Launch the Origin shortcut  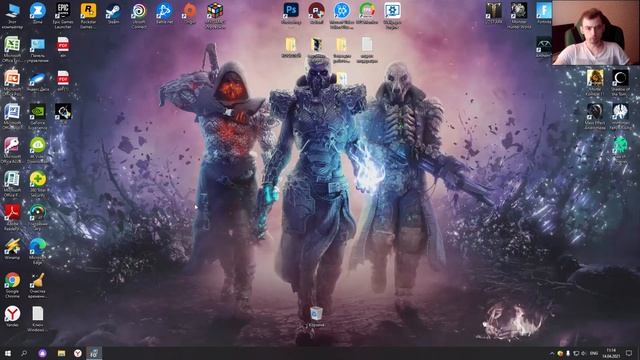pos(189,11)
